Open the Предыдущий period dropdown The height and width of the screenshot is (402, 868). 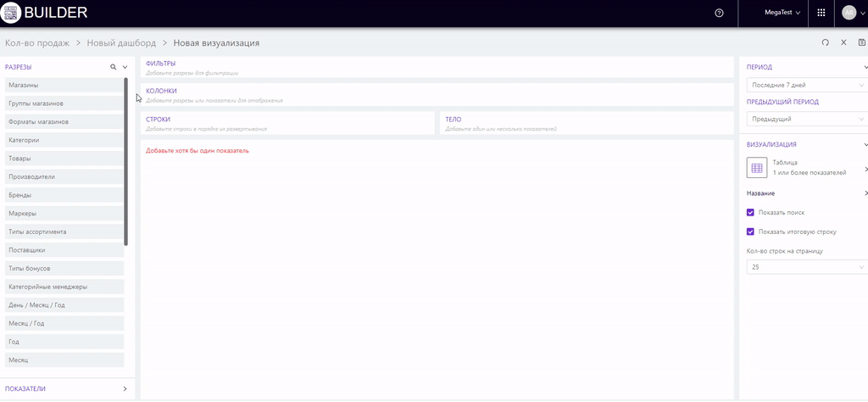[x=805, y=120]
